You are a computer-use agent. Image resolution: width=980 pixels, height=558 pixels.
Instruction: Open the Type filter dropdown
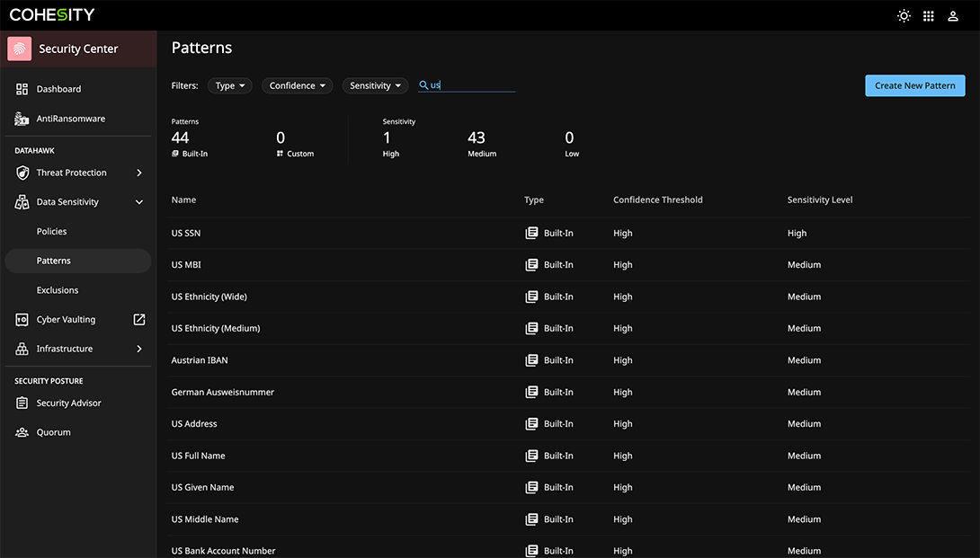click(230, 85)
